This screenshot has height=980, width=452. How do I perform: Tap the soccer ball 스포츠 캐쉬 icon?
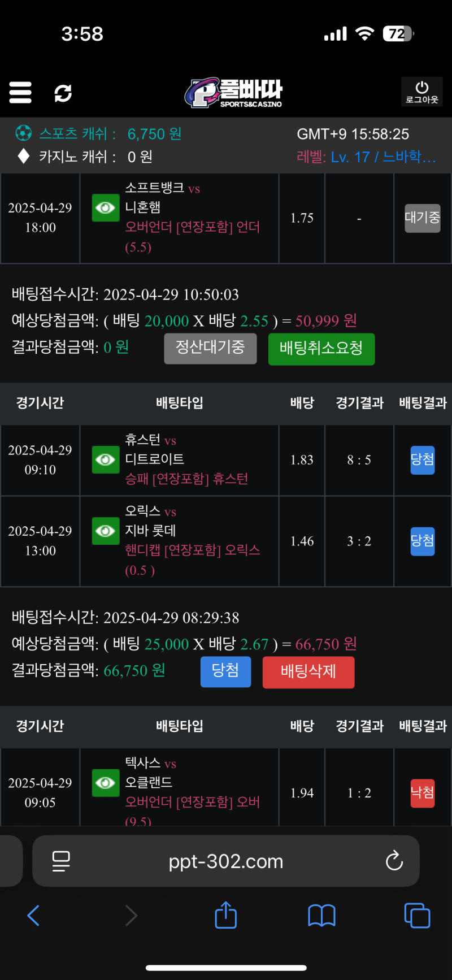point(23,133)
